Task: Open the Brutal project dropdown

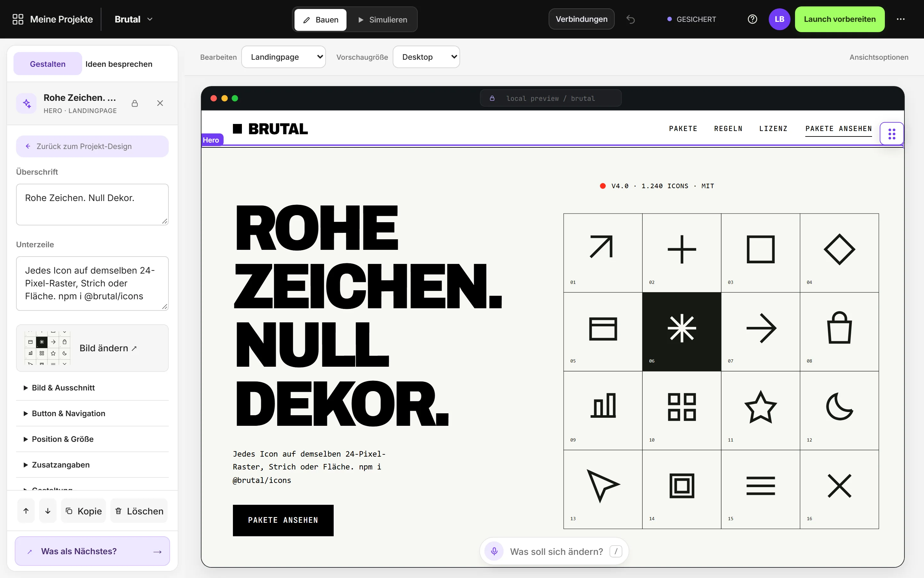Action: tap(134, 19)
